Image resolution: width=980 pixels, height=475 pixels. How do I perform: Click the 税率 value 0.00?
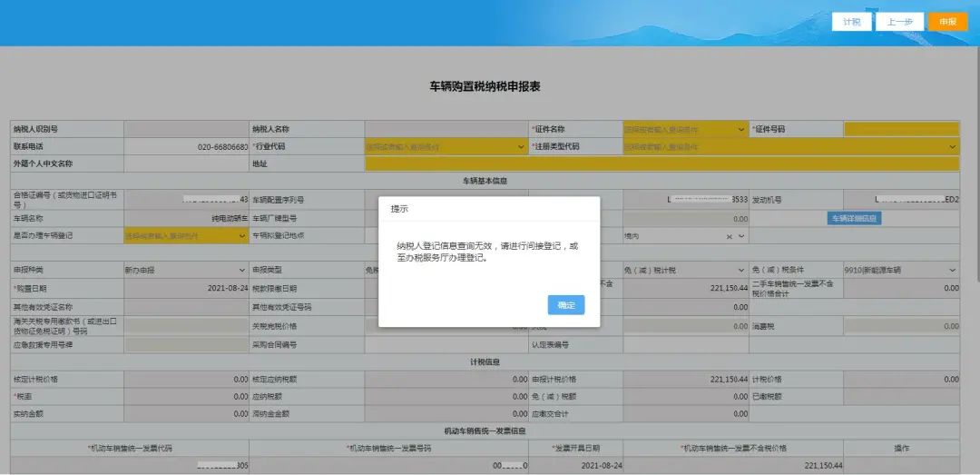(186, 397)
